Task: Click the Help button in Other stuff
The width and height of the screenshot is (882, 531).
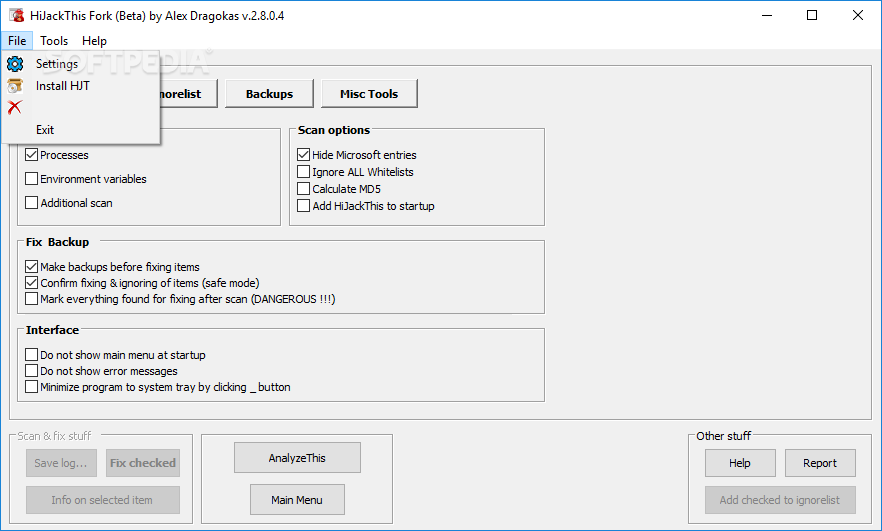Action: pyautogui.click(x=740, y=463)
